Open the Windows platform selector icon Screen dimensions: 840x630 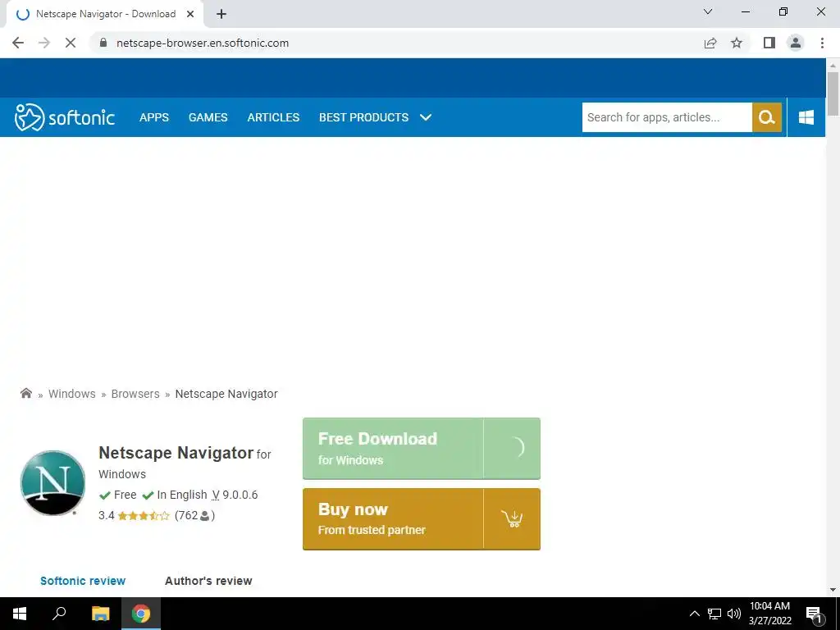(806, 117)
